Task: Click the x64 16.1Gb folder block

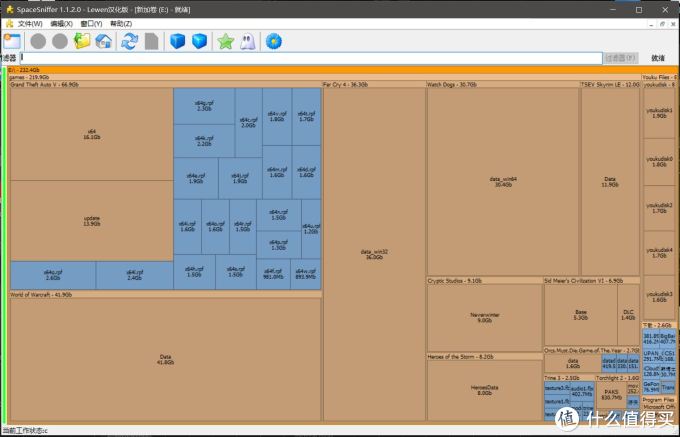Action: [92, 134]
